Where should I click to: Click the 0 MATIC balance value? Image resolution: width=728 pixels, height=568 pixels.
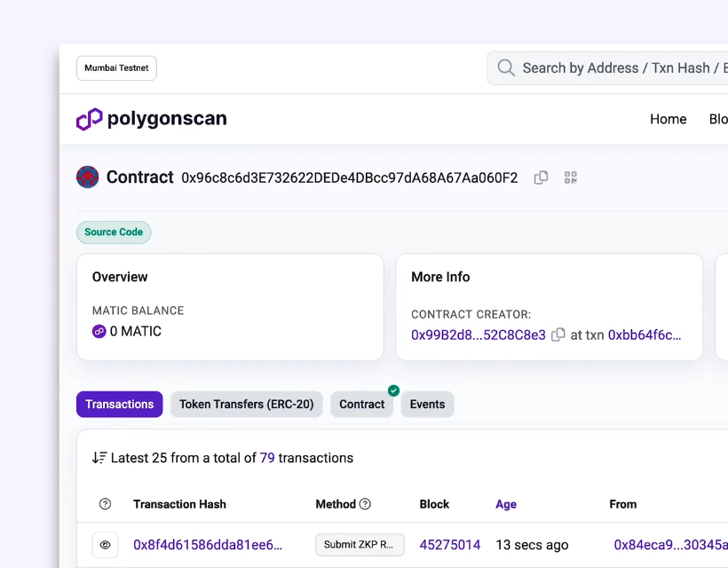tap(136, 331)
